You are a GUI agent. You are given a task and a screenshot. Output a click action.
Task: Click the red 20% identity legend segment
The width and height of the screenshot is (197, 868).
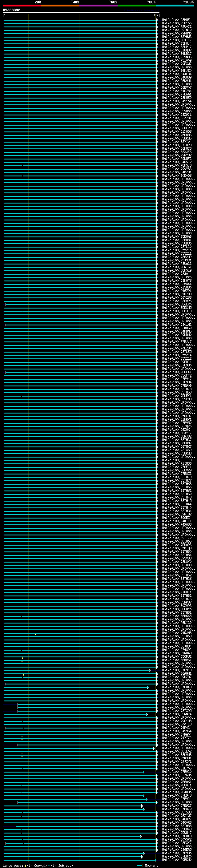22,6
